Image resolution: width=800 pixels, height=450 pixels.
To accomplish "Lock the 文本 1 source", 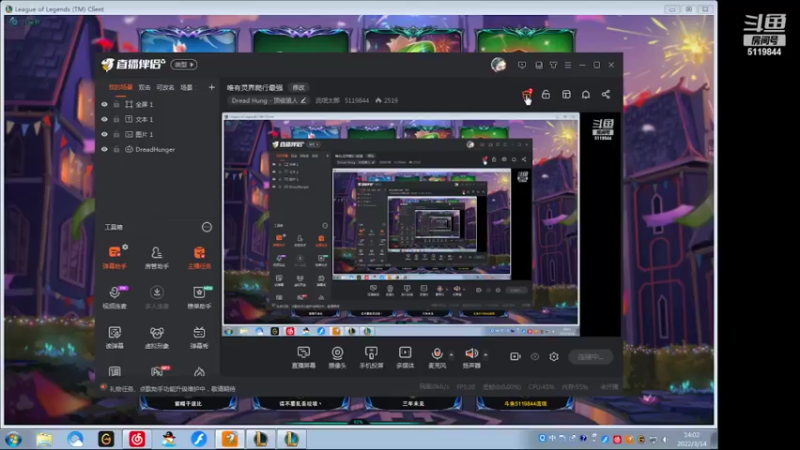I will click(116, 119).
